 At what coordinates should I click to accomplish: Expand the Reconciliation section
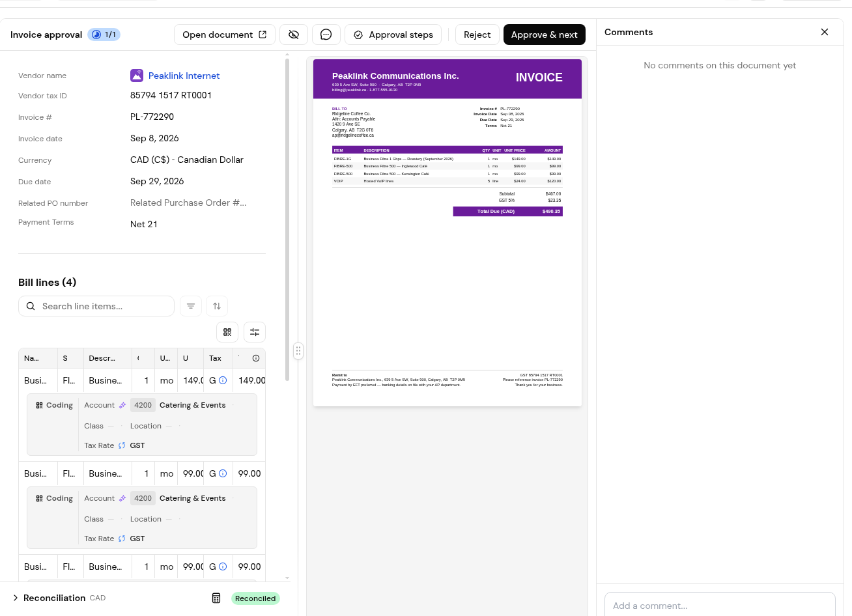pyautogui.click(x=16, y=598)
